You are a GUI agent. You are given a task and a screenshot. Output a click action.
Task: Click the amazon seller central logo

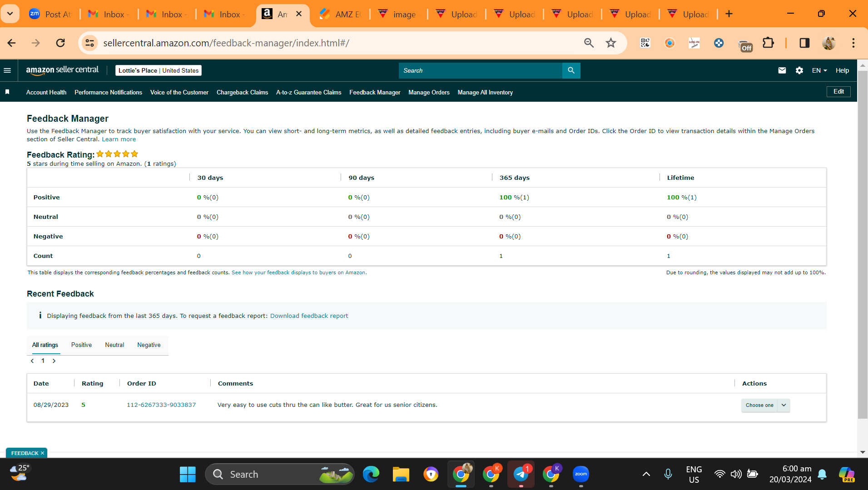click(x=62, y=70)
